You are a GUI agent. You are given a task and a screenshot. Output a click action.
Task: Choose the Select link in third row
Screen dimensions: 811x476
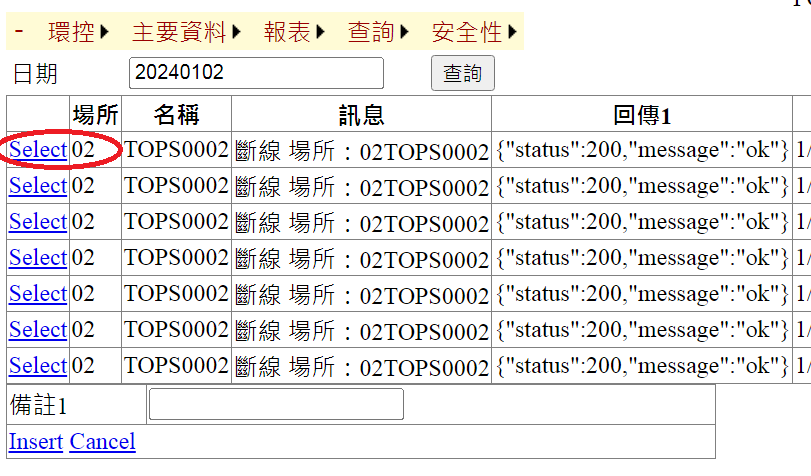click(38, 222)
